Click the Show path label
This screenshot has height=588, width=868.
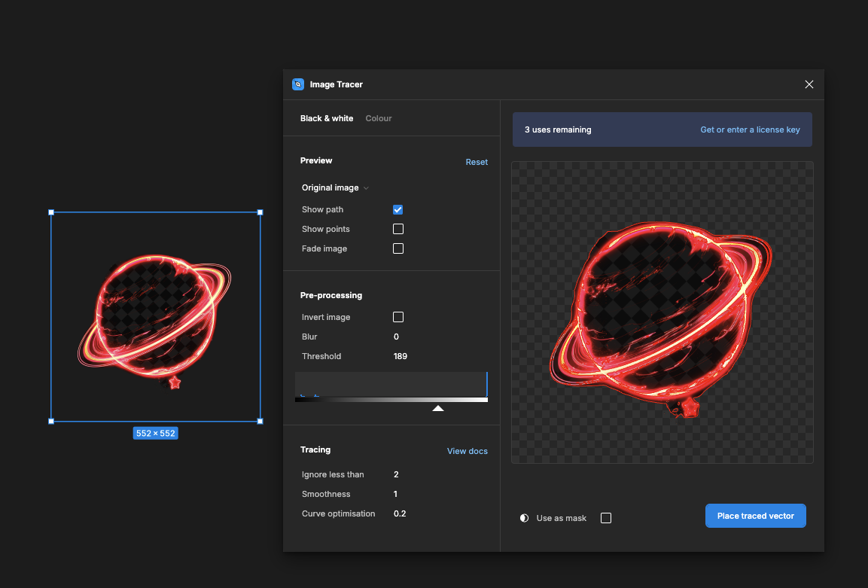323,209
